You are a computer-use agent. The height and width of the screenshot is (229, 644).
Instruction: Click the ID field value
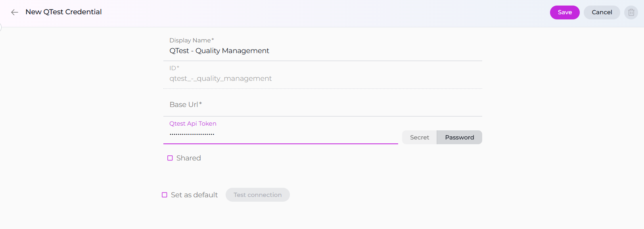pyautogui.click(x=220, y=78)
